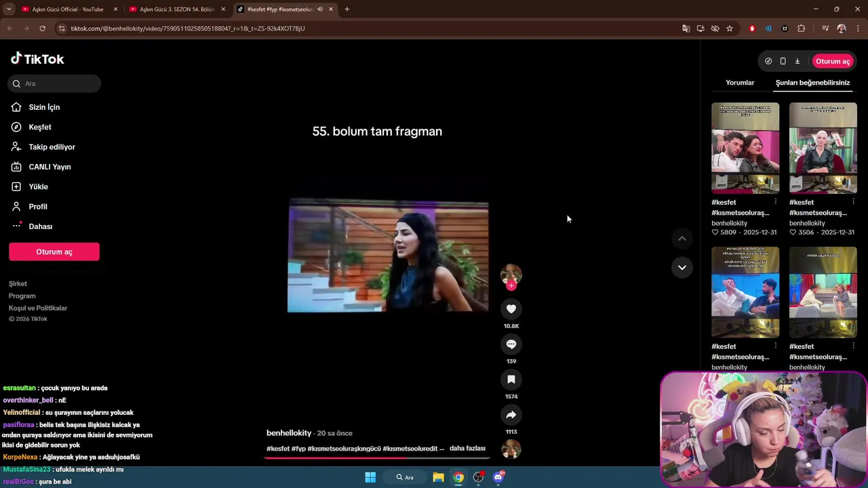The width and height of the screenshot is (868, 488).
Task: Open the crossed-eye tracking protection icon
Action: click(x=715, y=28)
